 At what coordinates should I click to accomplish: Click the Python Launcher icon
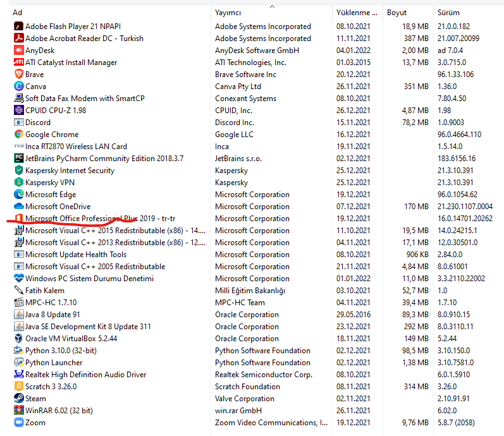coord(18,362)
